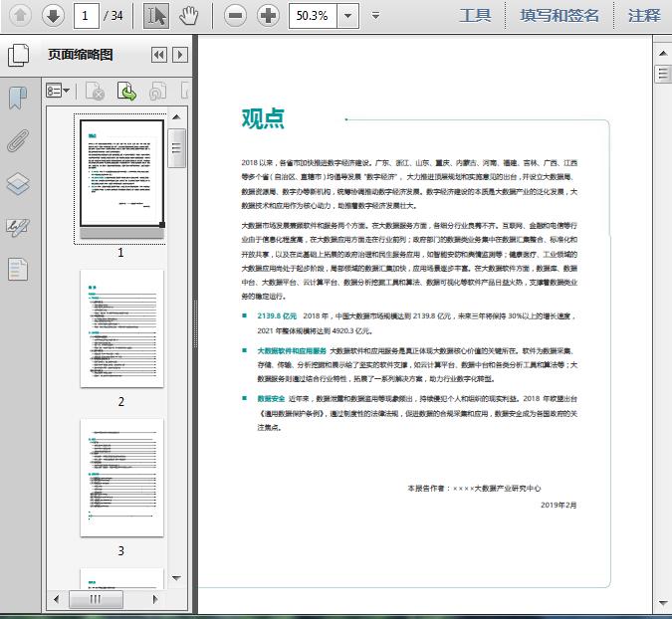
Task: Click the 50.3% zoom value field
Action: [x=313, y=16]
